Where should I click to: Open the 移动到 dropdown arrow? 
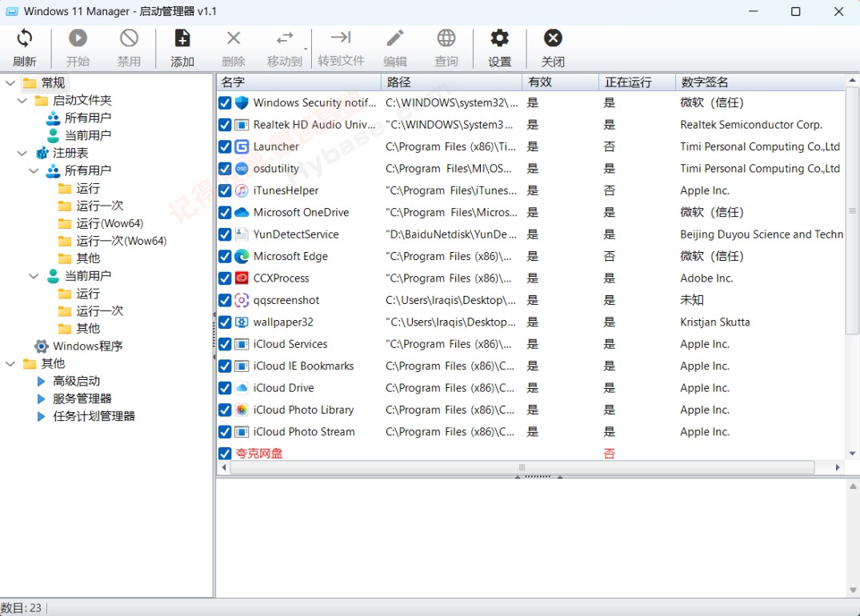click(306, 49)
